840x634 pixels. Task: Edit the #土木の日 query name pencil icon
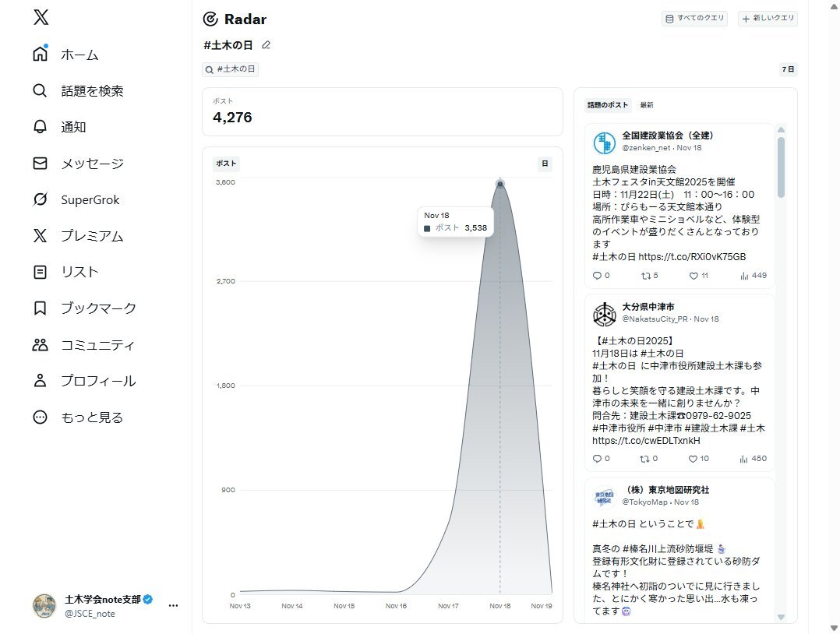tap(266, 45)
